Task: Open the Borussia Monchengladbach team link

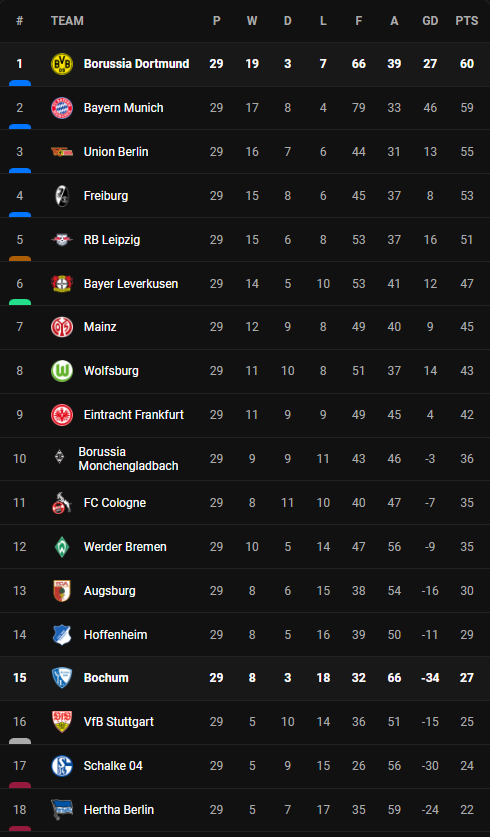Action: click(128, 459)
